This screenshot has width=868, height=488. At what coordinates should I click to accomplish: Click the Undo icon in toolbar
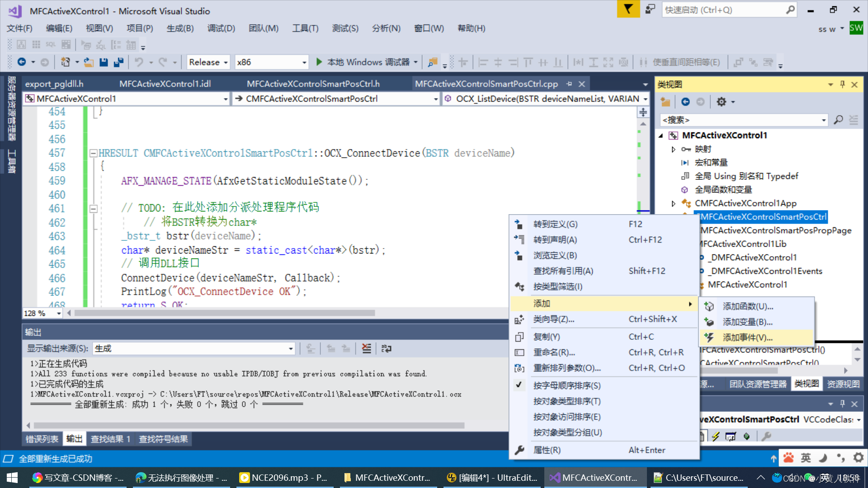139,62
